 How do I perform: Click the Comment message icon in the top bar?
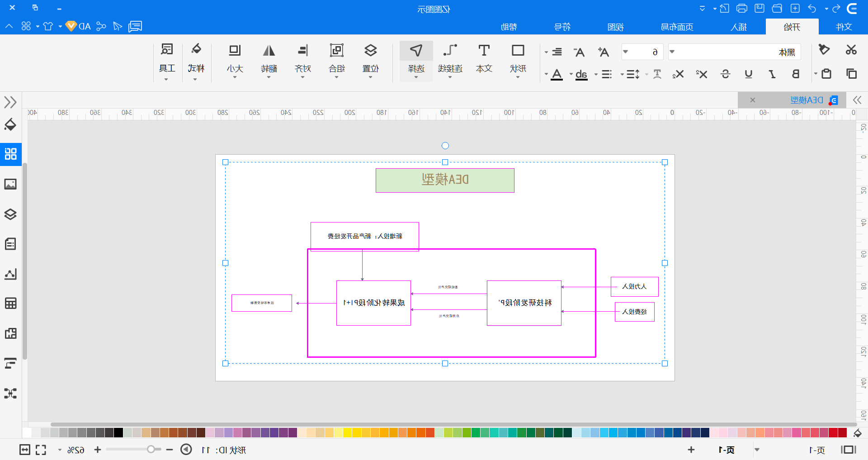point(135,26)
